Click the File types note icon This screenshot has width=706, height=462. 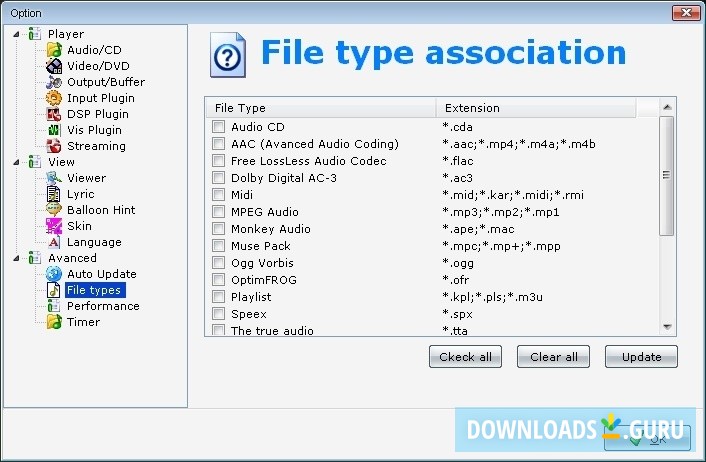point(54,290)
